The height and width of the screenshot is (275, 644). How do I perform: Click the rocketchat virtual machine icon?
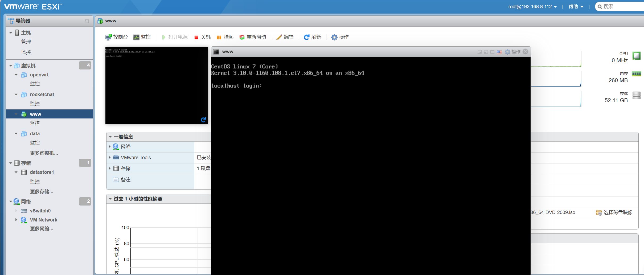[24, 95]
